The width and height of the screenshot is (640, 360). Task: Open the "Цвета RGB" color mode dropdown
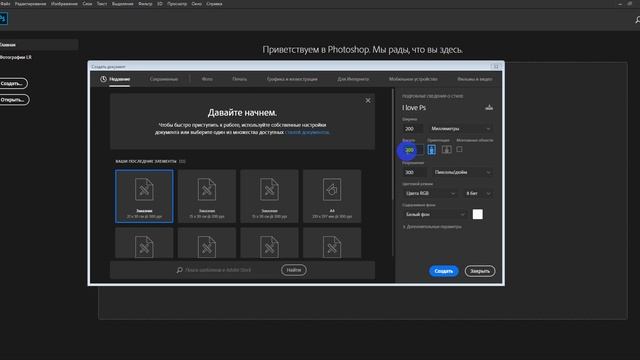[430, 193]
